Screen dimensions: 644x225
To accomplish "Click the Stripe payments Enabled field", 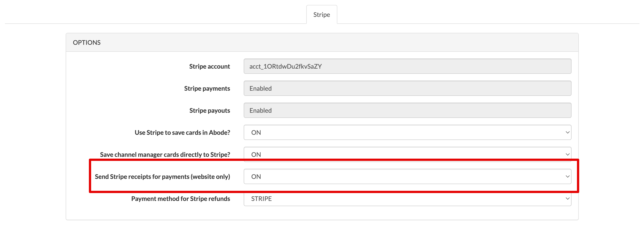I will [x=407, y=88].
